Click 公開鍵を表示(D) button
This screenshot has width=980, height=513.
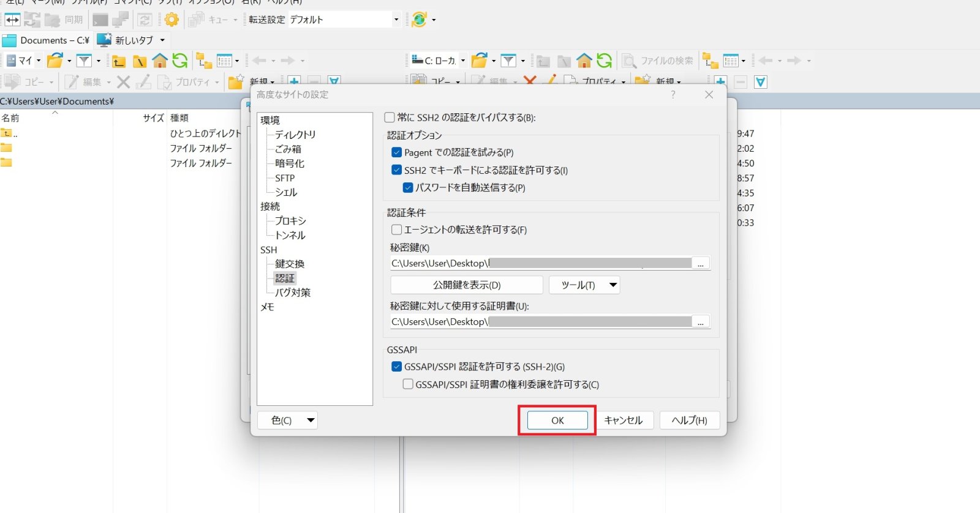click(467, 285)
